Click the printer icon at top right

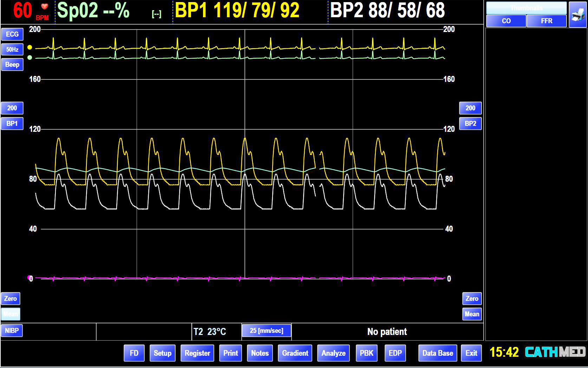point(577,14)
